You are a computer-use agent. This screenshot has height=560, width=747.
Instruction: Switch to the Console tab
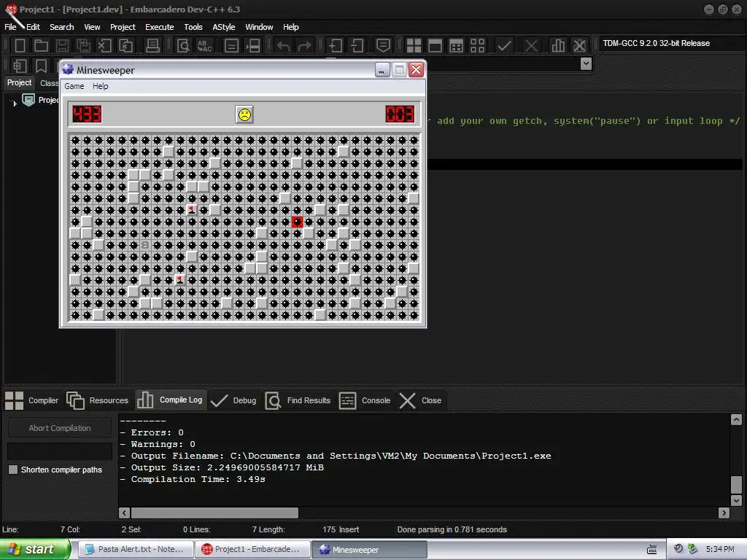(x=365, y=400)
